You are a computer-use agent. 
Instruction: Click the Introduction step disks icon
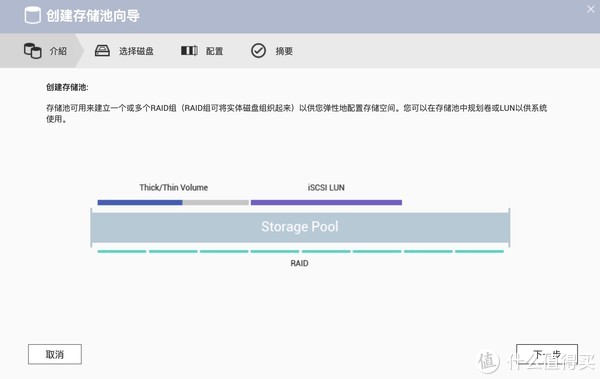[x=33, y=51]
